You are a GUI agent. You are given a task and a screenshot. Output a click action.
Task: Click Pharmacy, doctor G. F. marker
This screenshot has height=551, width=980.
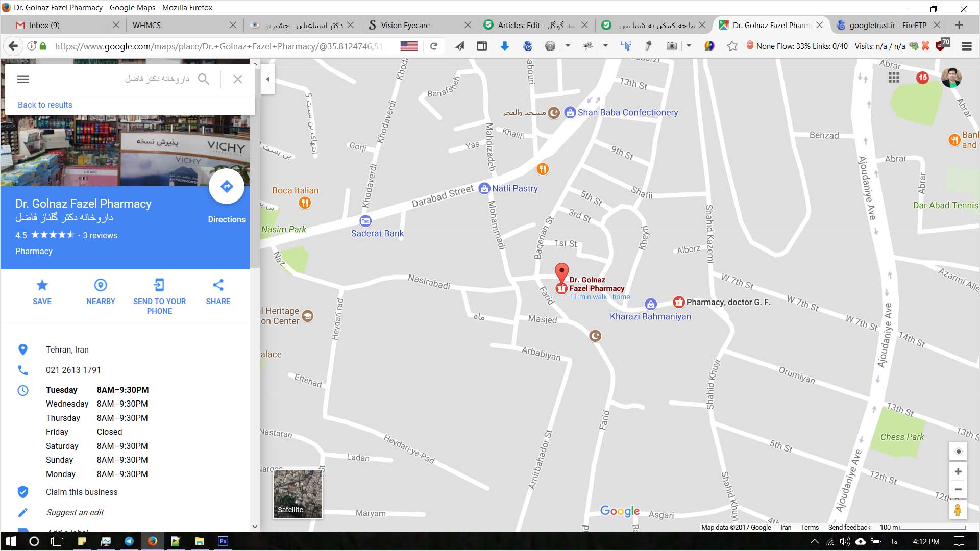678,302
